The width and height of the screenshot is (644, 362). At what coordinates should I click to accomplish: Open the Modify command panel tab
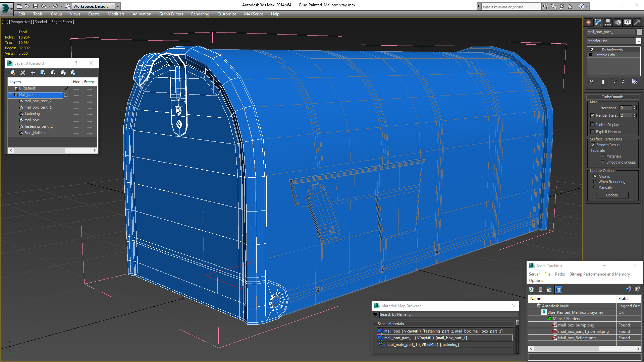(x=598, y=22)
